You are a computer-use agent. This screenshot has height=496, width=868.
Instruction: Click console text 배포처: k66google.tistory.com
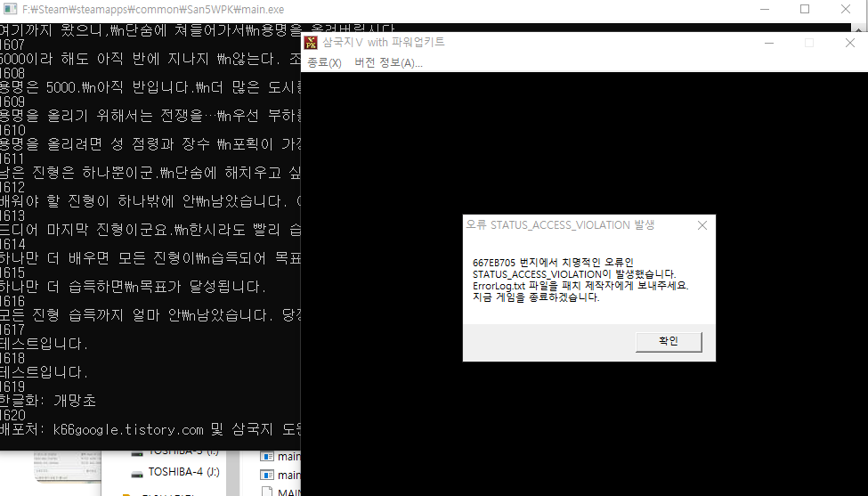101,429
